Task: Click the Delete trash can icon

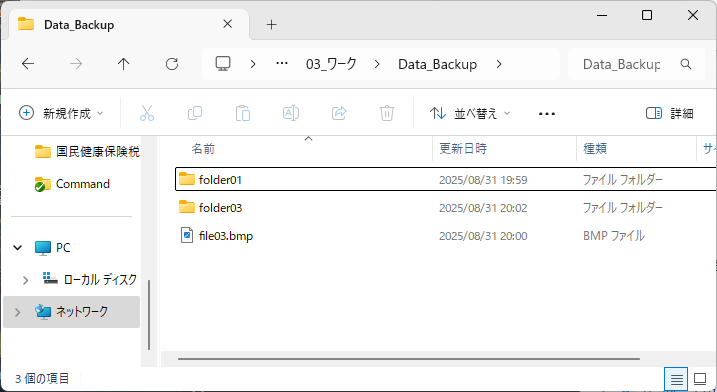Action: click(x=387, y=113)
